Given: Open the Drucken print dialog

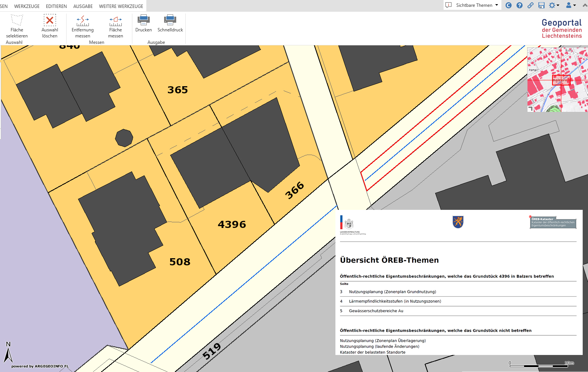Looking at the screenshot, I should (143, 23).
